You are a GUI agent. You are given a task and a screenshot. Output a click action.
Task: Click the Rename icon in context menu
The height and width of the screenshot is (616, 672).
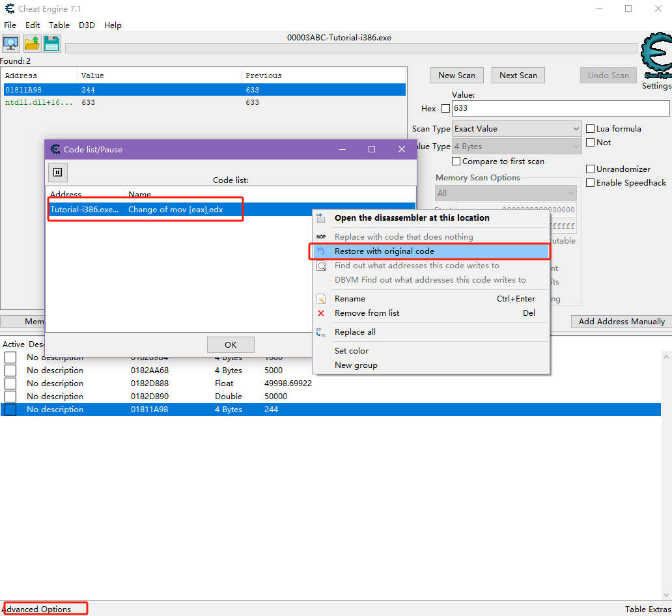[x=321, y=299]
